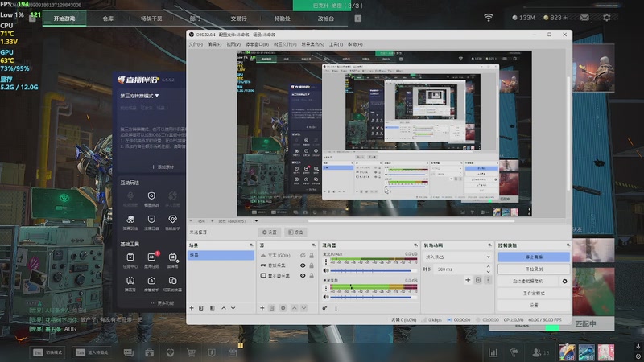Open OBS Tools (T) menu
Viewport: 644px width, 362px height.
click(336, 44)
